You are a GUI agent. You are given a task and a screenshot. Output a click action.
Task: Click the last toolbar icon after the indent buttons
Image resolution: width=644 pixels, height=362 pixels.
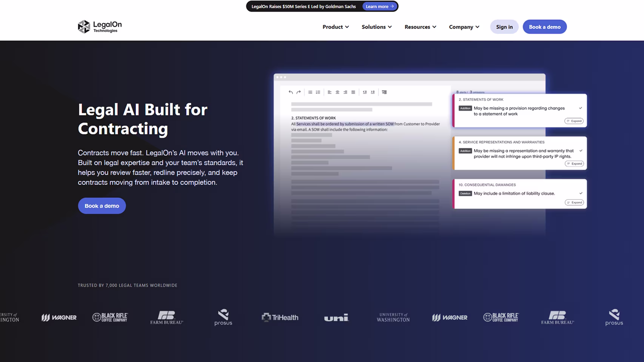(x=384, y=92)
